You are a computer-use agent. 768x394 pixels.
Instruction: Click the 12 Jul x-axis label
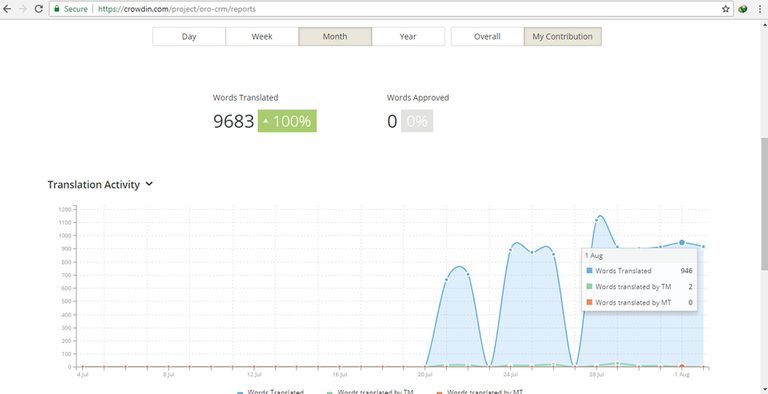point(254,375)
